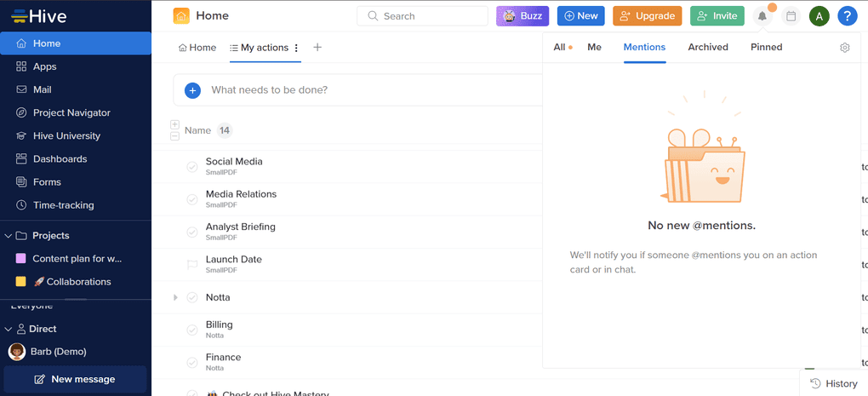Click the orange Upgrade button
The image size is (868, 396).
647,16
